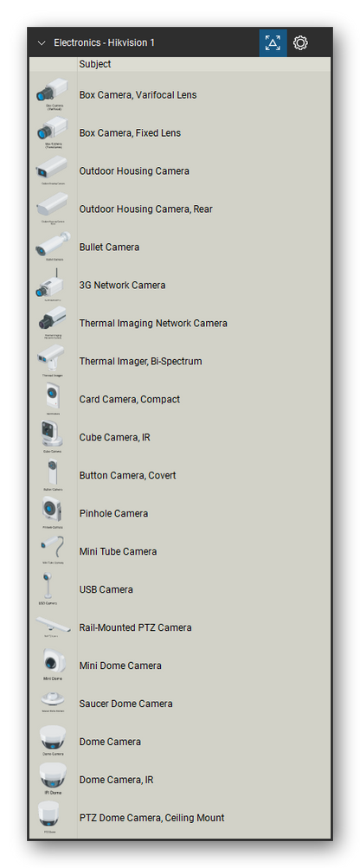This screenshot has width=360, height=868.
Task: Click the 'Electronics - Hikvision 1' panel title
Action: coord(104,43)
